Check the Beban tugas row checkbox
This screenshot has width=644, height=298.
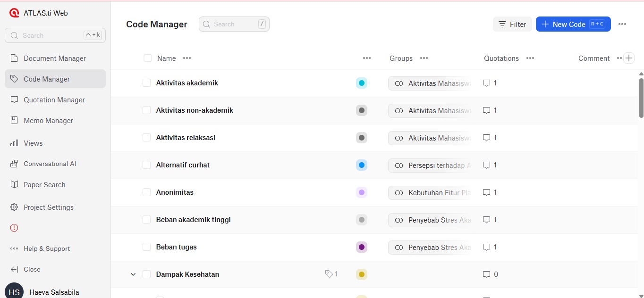pyautogui.click(x=146, y=247)
